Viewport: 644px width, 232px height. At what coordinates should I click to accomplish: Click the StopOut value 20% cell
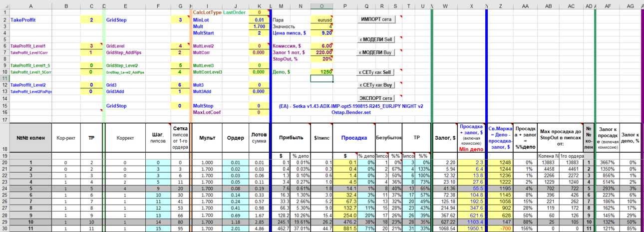322,59
